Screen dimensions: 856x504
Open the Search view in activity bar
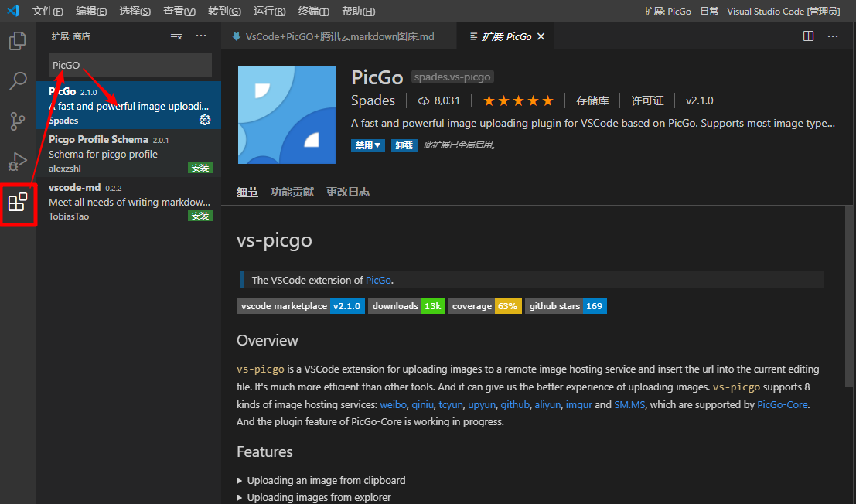(18, 80)
